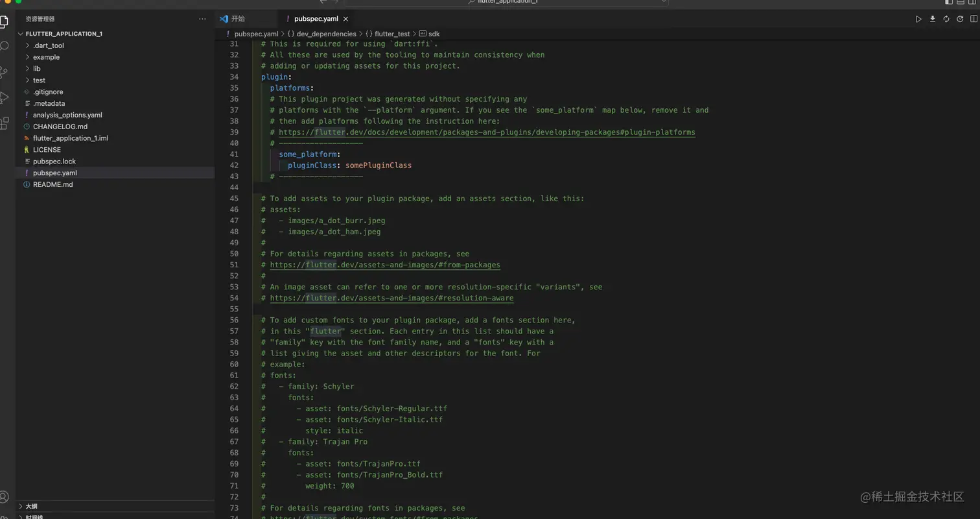This screenshot has width=980, height=519.
Task: Click the 'pluginClass' key on line 42
Action: (312, 165)
